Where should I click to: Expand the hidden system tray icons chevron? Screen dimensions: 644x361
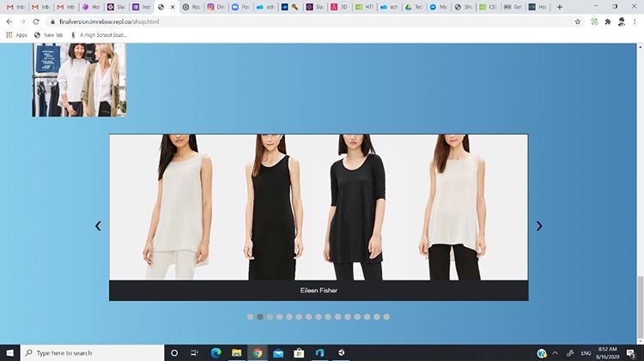(x=555, y=352)
